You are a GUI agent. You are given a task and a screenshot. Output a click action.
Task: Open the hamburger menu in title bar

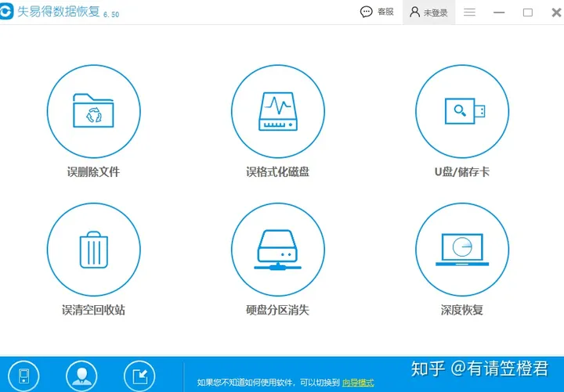(x=470, y=13)
